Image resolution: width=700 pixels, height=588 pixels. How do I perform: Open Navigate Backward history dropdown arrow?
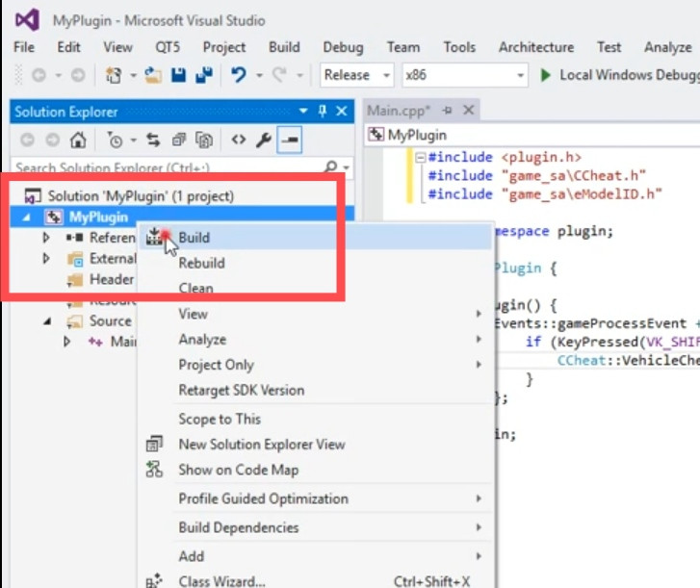59,76
